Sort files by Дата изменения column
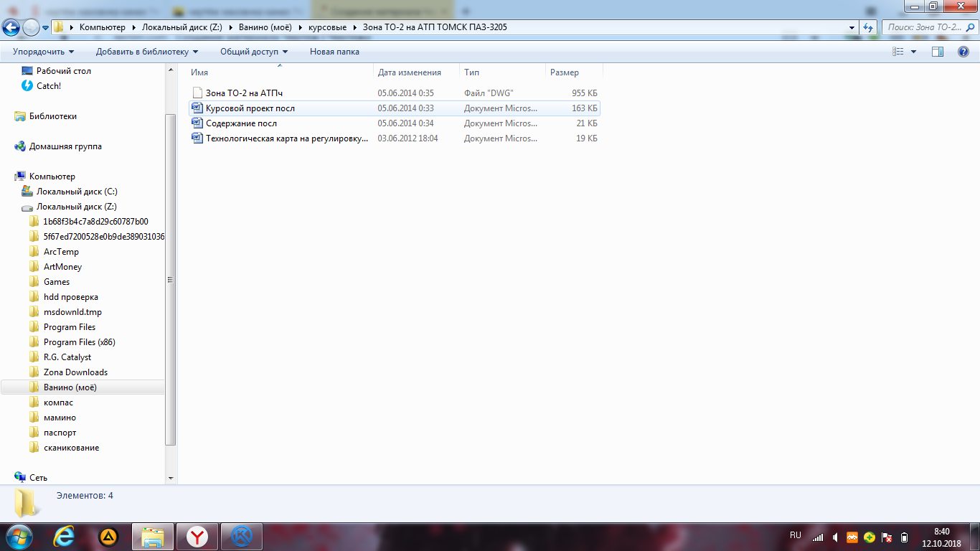This screenshot has height=551, width=980. [409, 72]
